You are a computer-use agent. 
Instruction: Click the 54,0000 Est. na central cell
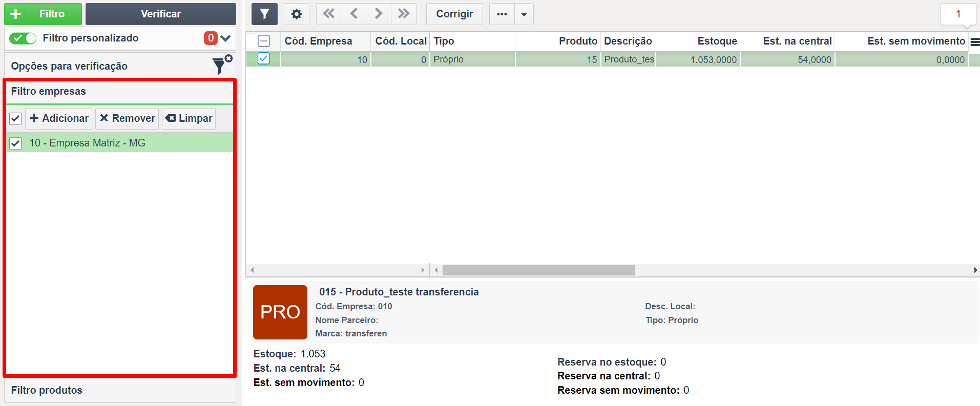pos(787,59)
